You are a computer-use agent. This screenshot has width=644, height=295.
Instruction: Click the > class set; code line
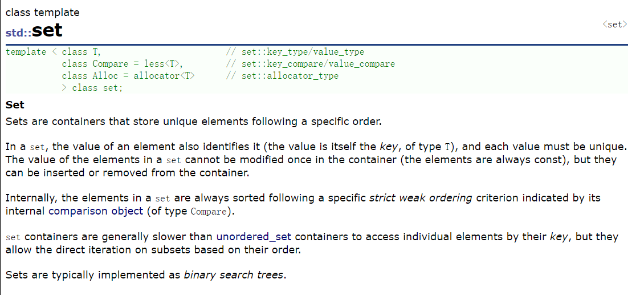click(x=92, y=88)
